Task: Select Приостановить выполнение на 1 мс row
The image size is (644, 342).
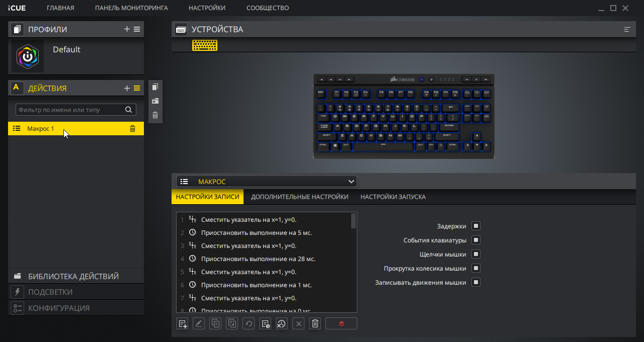Action: [264, 285]
